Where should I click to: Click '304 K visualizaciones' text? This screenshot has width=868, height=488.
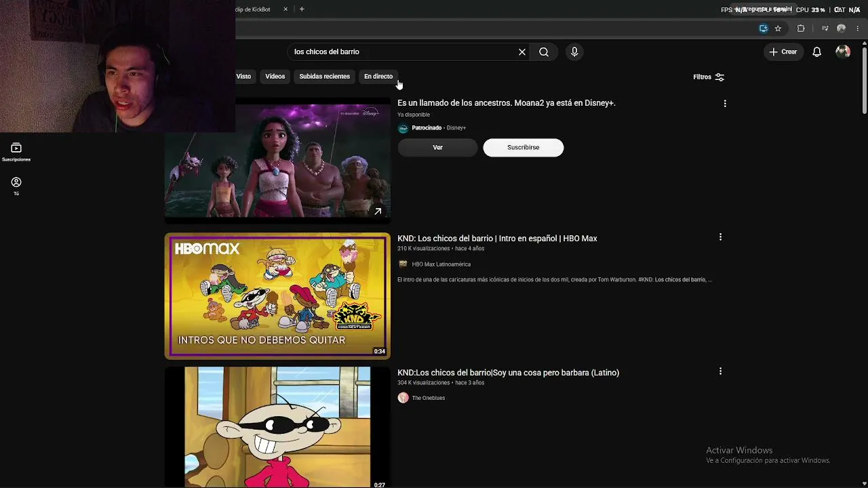(424, 383)
